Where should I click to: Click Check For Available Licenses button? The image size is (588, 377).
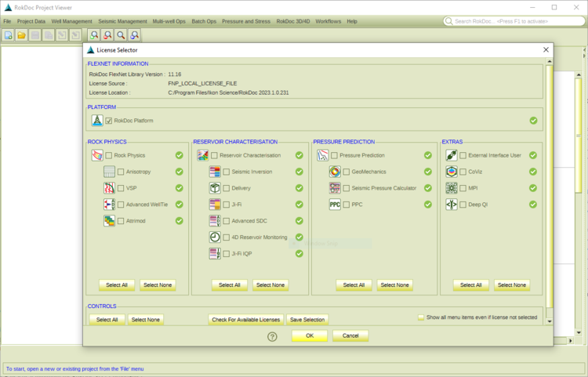(246, 320)
